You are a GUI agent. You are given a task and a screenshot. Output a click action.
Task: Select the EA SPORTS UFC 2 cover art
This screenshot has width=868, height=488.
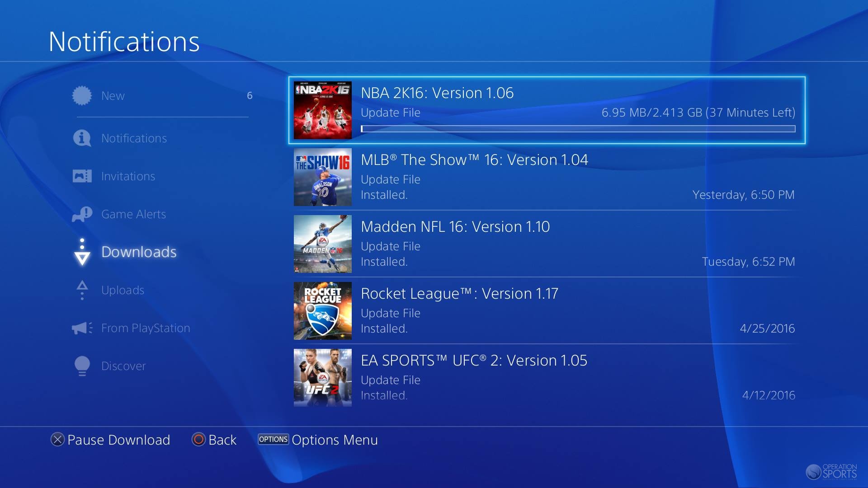coord(323,378)
